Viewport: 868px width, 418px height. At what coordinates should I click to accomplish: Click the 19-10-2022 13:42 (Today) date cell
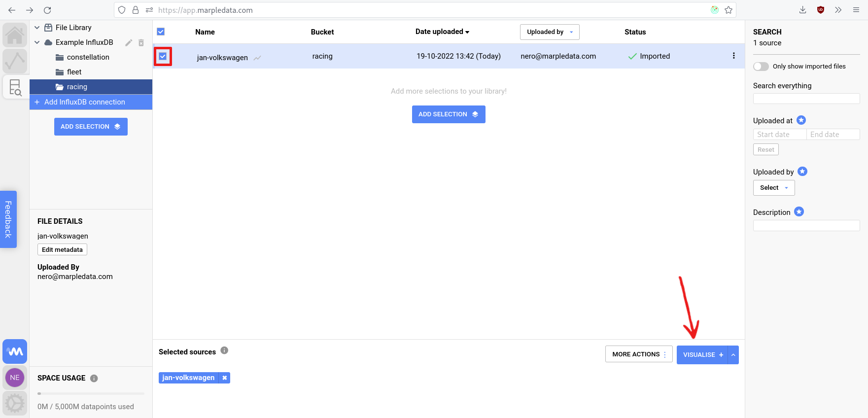458,56
